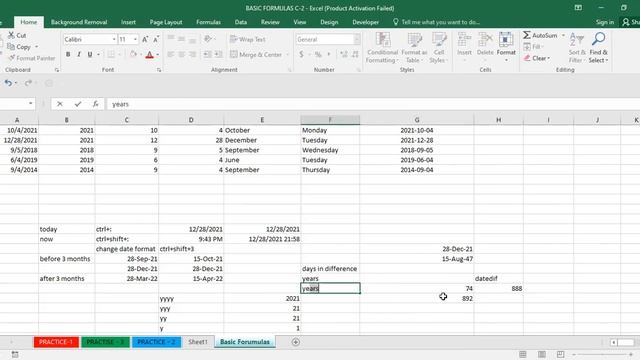Open Find & Select magnifier
The image size is (640, 360).
pos(598,47)
